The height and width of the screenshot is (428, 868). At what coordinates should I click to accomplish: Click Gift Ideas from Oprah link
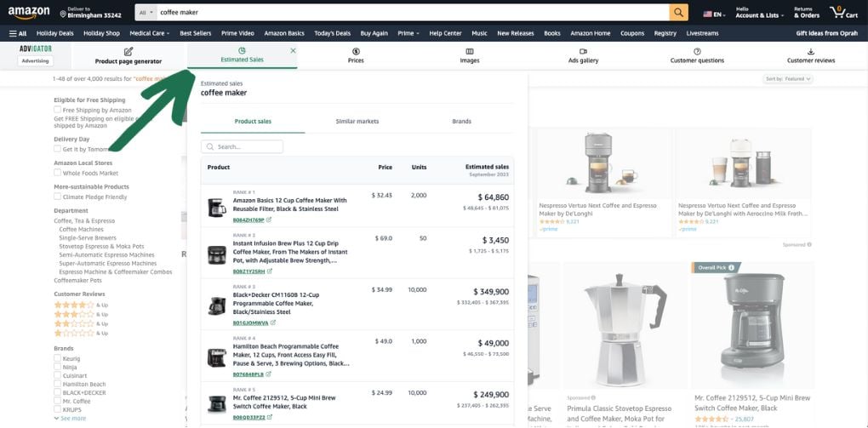[x=827, y=33]
